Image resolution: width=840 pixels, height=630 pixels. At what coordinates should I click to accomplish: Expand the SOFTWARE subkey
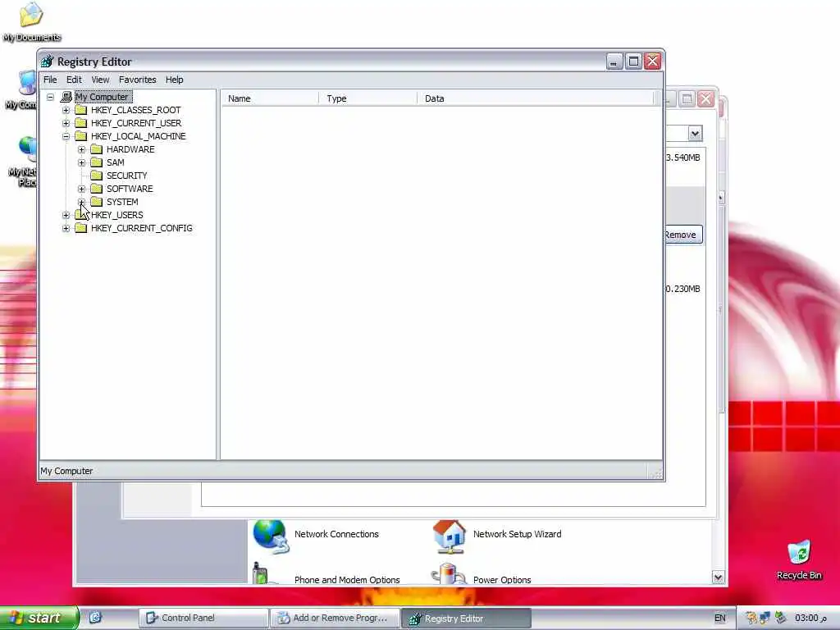pyautogui.click(x=81, y=189)
